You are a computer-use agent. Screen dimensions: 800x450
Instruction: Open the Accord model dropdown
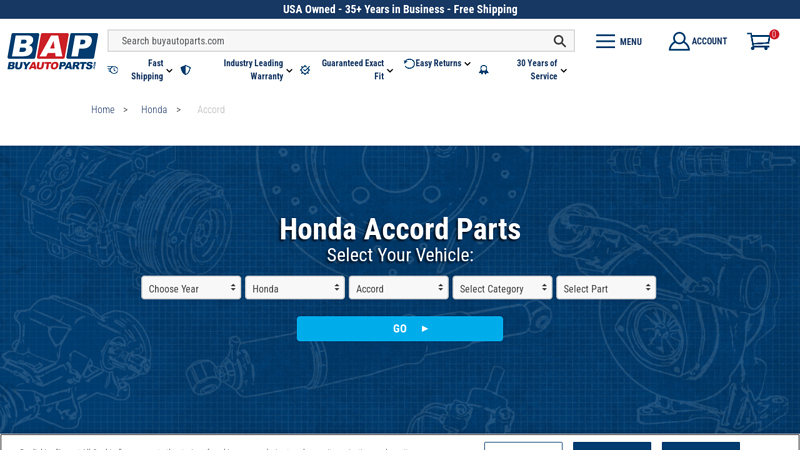tap(398, 288)
